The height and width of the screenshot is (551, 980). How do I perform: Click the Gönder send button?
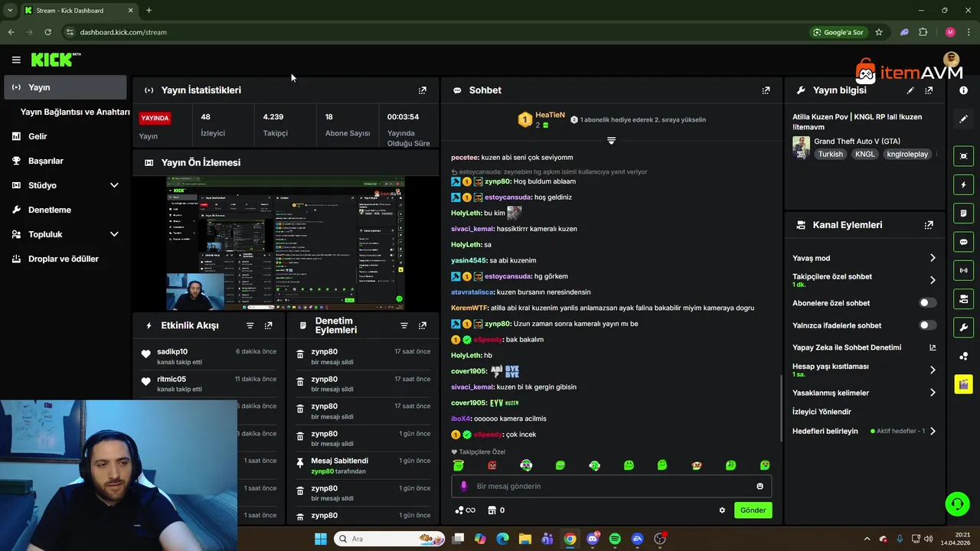pyautogui.click(x=753, y=510)
